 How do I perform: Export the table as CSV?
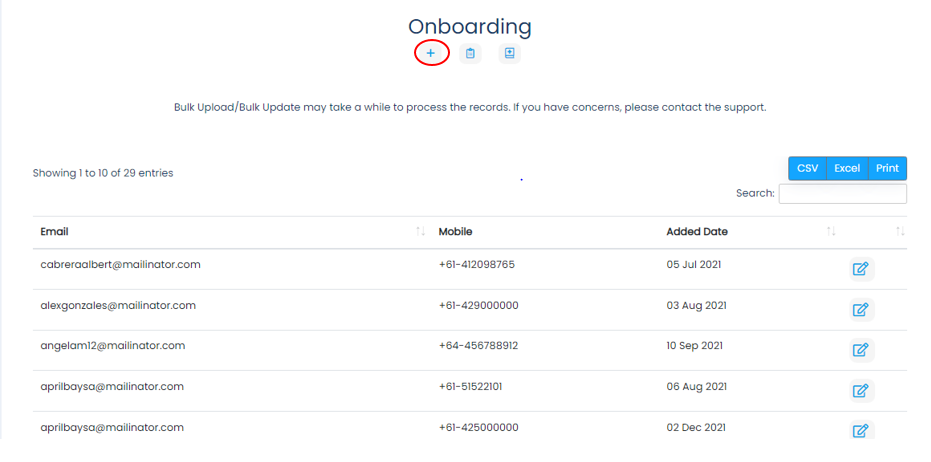click(x=808, y=168)
